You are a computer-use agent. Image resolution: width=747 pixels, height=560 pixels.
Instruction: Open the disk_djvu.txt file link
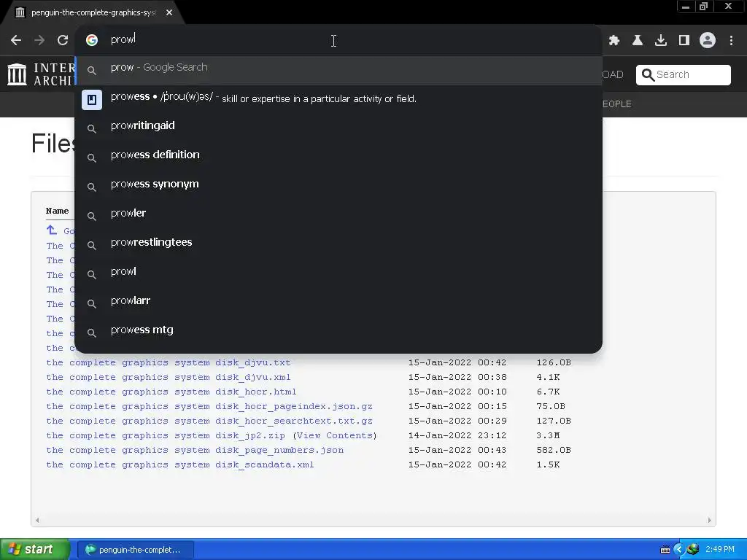169,362
